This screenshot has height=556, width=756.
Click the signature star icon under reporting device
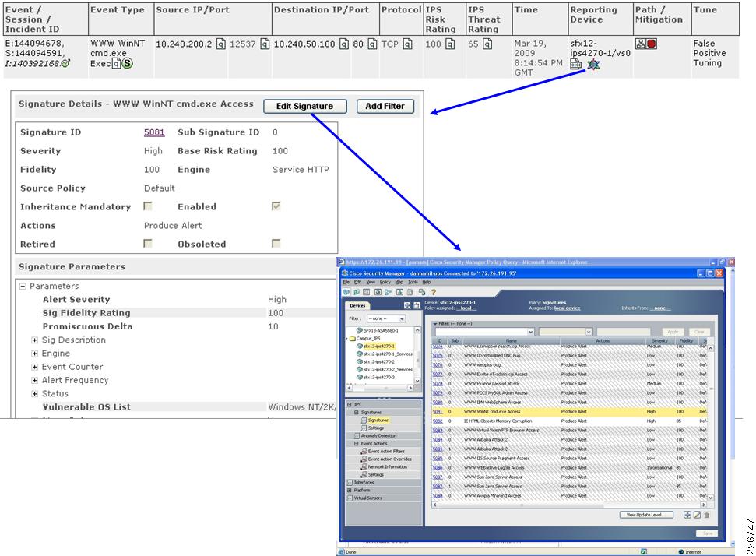[x=593, y=64]
